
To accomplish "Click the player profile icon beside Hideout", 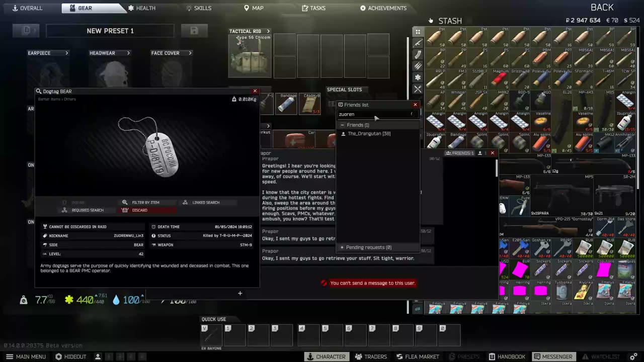I will 98,356.
